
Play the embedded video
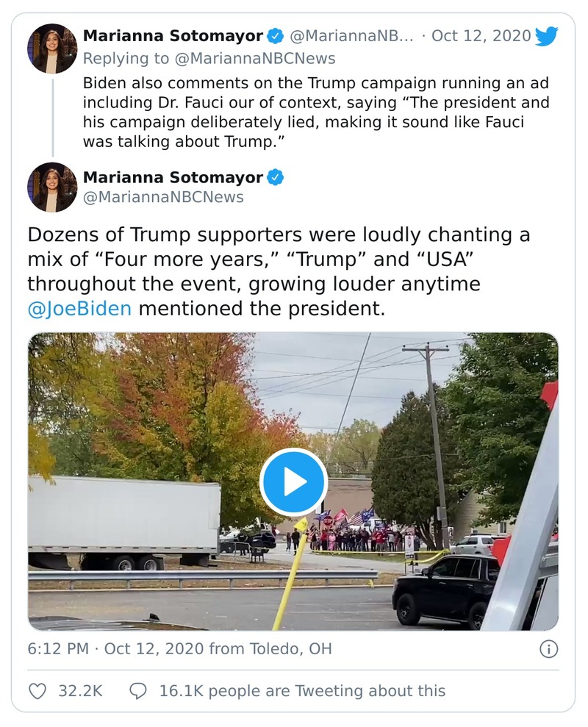point(293,481)
